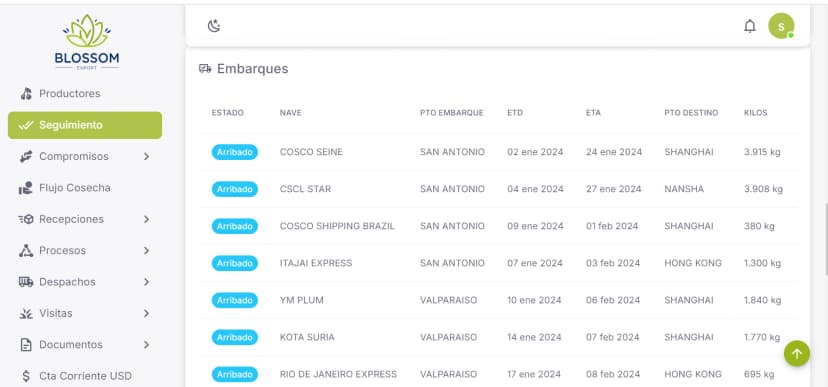Click vessel name COSCO SHIPPING BRAZIL

[337, 226]
